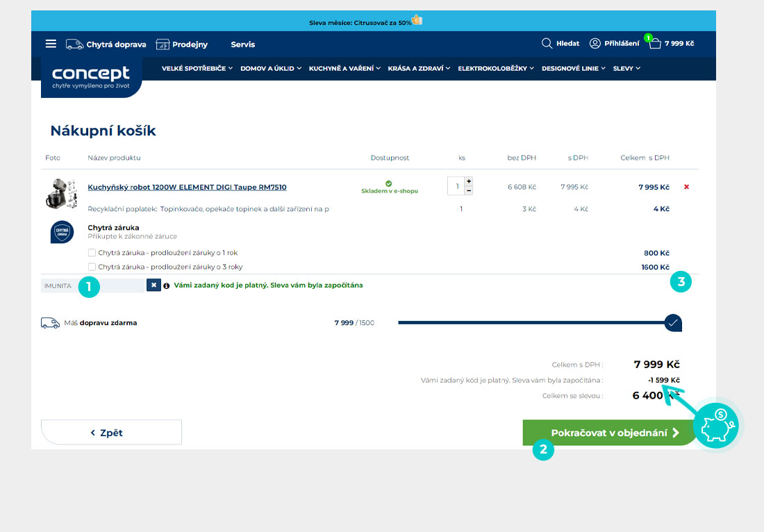The image size is (764, 532).
Task: Open the shopping cart icon
Action: [x=655, y=43]
